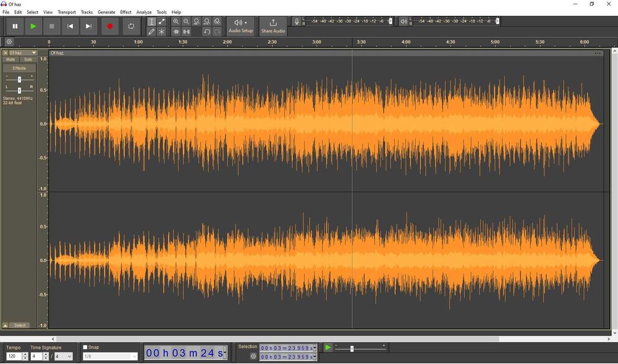
Task: Select the Multi-tool asterisk icon
Action: (161, 32)
